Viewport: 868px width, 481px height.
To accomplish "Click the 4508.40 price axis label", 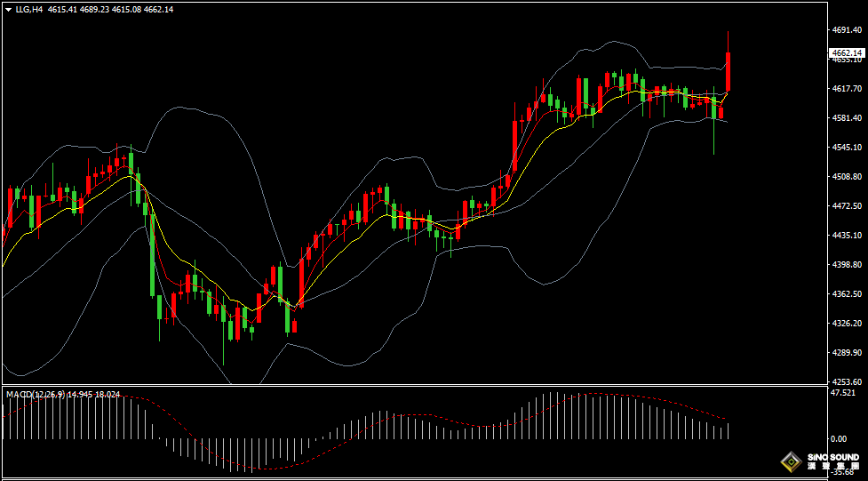I will (847, 177).
